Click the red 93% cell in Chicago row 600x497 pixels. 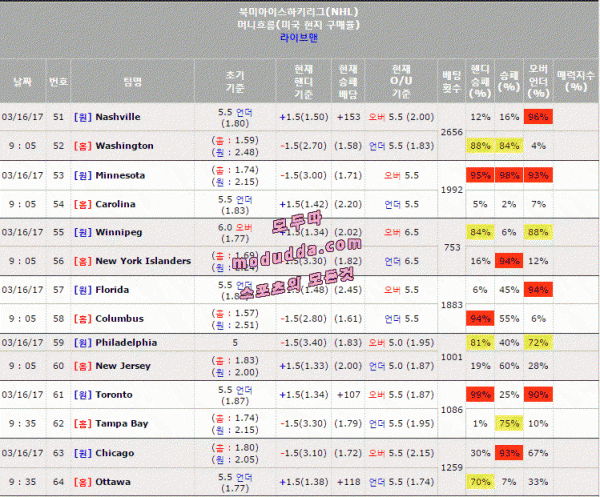click(x=509, y=453)
